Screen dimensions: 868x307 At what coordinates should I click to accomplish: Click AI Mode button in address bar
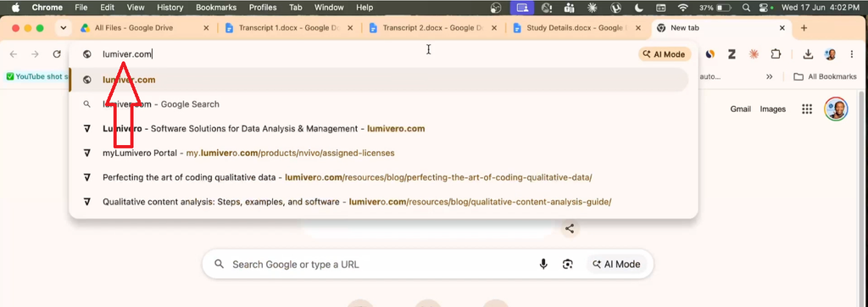pyautogui.click(x=665, y=54)
